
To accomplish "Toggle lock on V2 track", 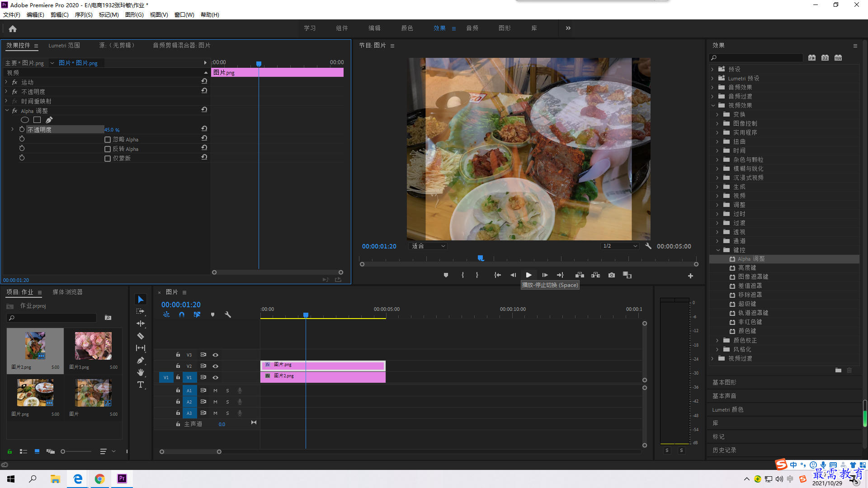I will pyautogui.click(x=178, y=366).
